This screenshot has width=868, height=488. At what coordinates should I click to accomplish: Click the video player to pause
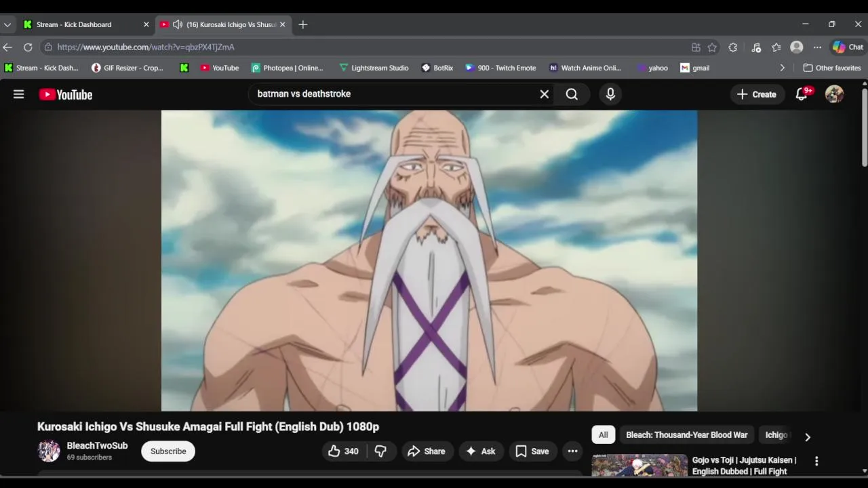429,261
